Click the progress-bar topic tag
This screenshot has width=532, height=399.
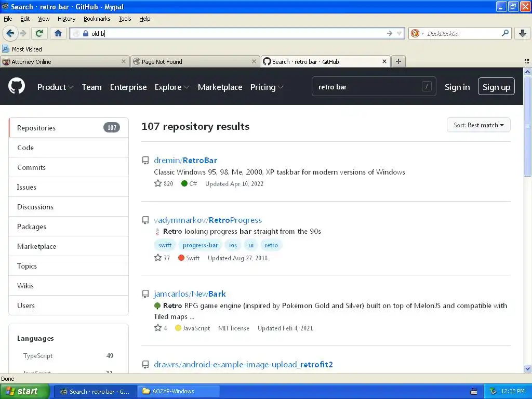pos(200,245)
